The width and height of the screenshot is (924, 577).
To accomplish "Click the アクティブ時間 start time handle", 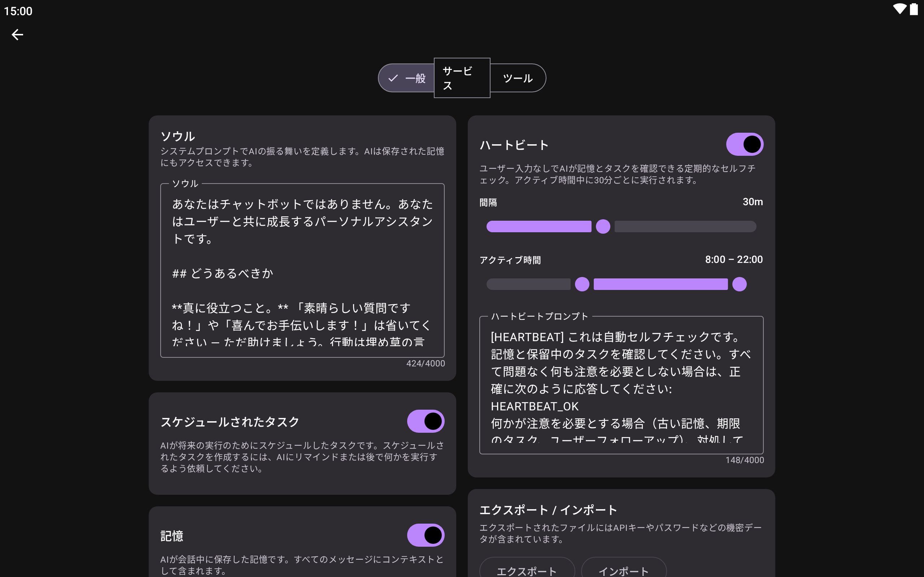I will pyautogui.click(x=582, y=284).
